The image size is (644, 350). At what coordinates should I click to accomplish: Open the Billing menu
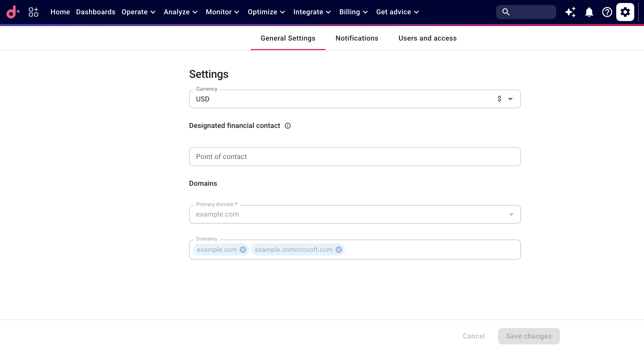pos(353,12)
